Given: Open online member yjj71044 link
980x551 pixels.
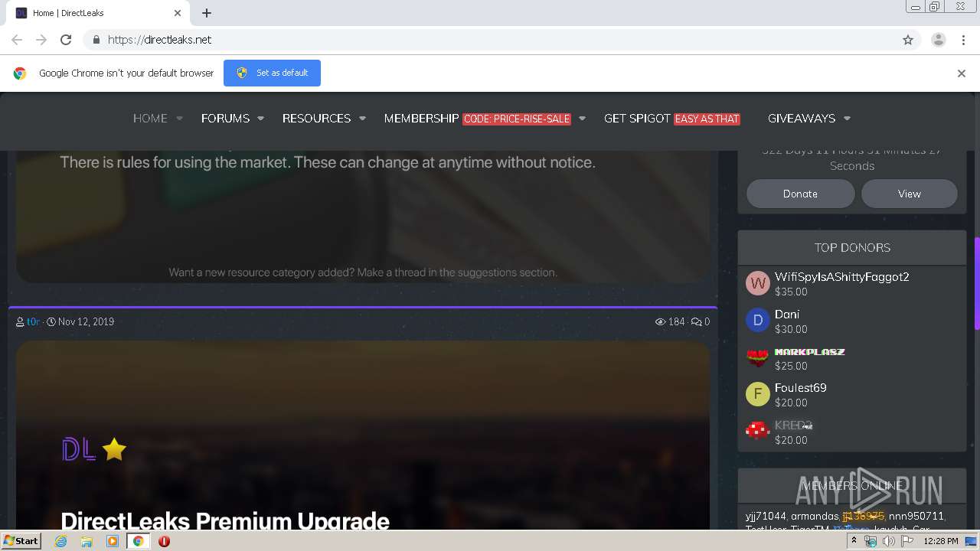Looking at the screenshot, I should 766,516.
